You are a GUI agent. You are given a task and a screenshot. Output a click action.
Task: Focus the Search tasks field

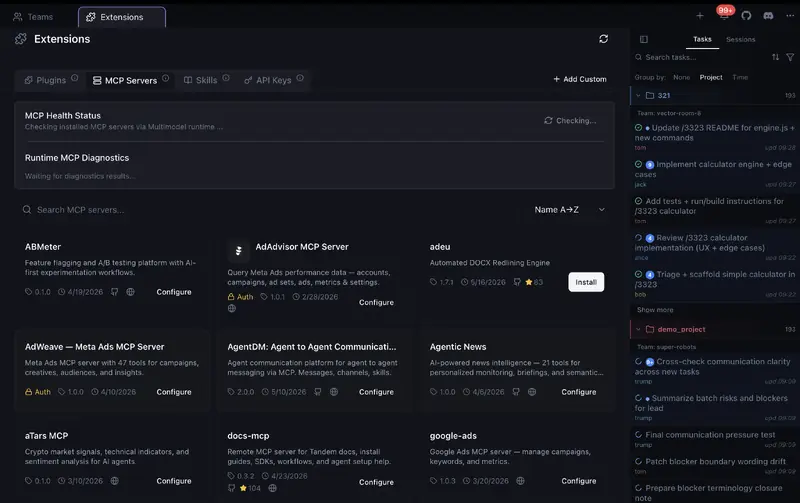click(x=702, y=57)
